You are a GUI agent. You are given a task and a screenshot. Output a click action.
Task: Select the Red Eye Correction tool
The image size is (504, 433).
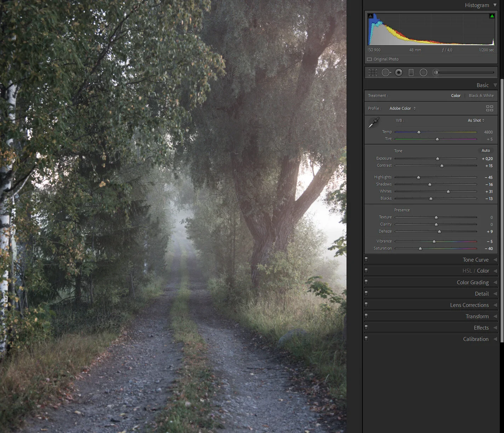399,72
